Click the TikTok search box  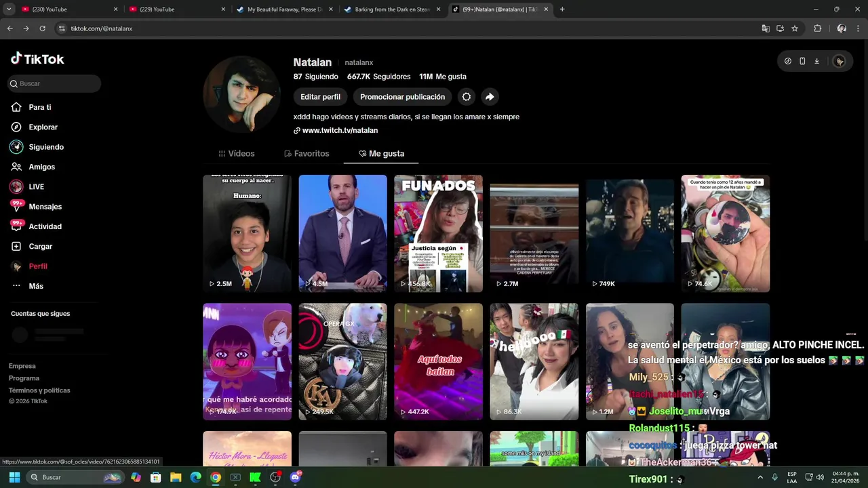(54, 83)
